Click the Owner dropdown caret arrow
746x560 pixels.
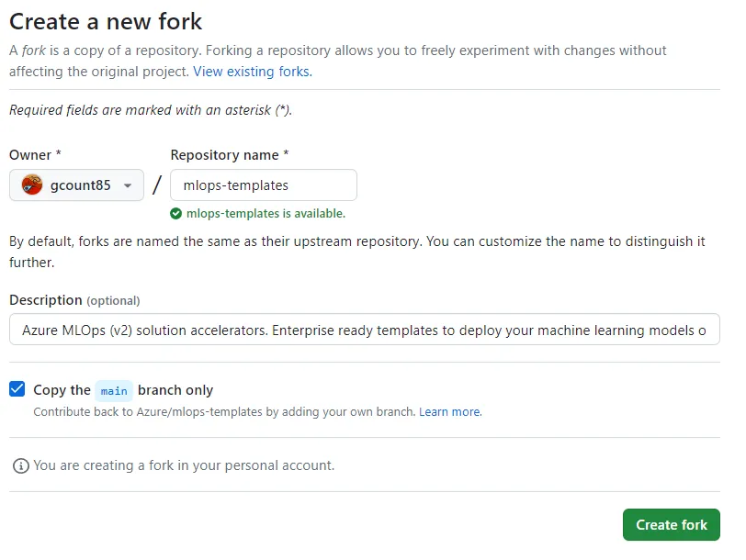[128, 185]
